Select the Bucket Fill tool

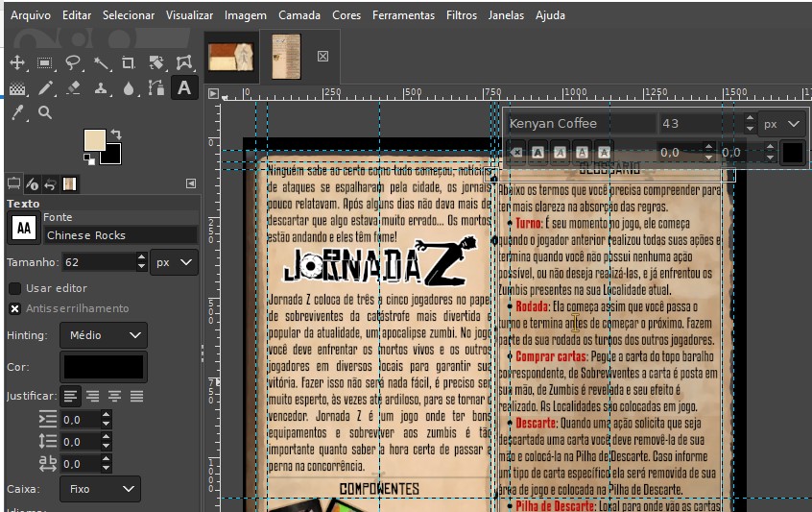(x=17, y=88)
